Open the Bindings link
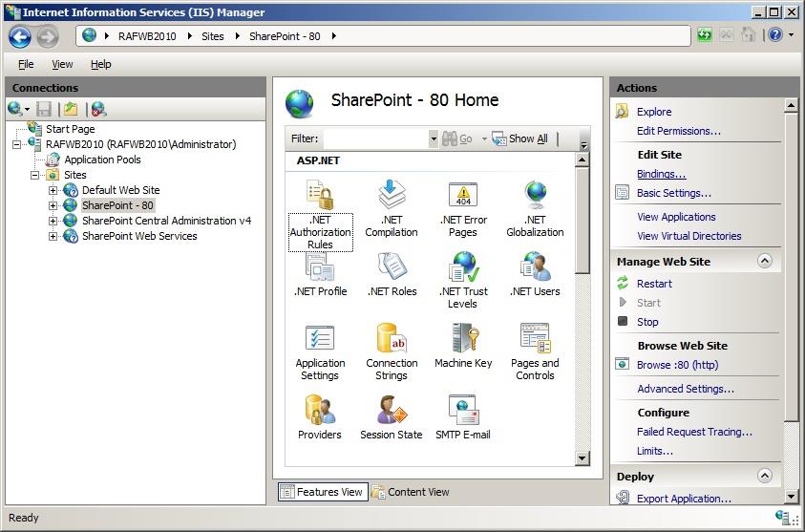The width and height of the screenshot is (805, 532). pos(661,174)
